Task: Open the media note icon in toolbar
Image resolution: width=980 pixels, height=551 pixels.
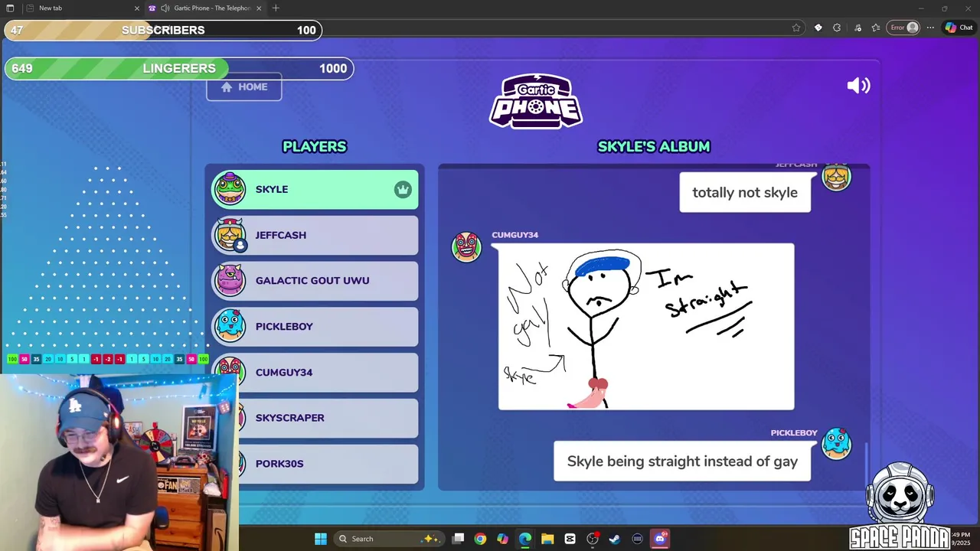Action: (x=857, y=28)
